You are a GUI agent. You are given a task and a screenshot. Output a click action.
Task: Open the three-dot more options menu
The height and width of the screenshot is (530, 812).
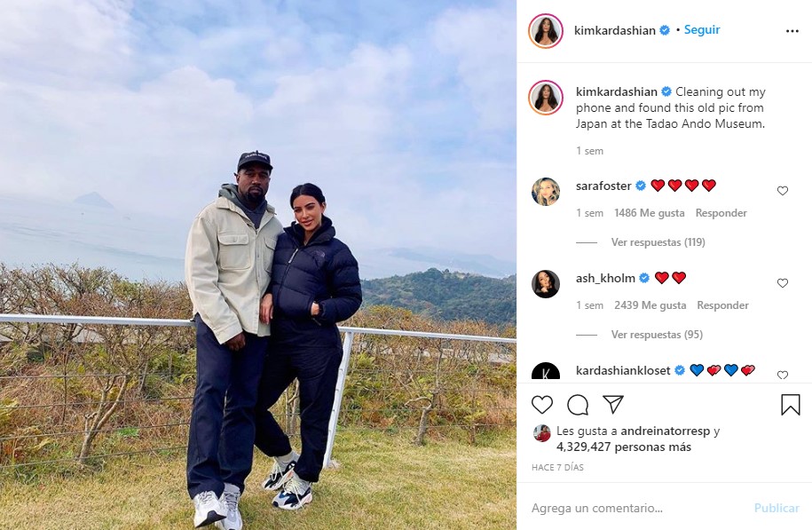tap(792, 31)
